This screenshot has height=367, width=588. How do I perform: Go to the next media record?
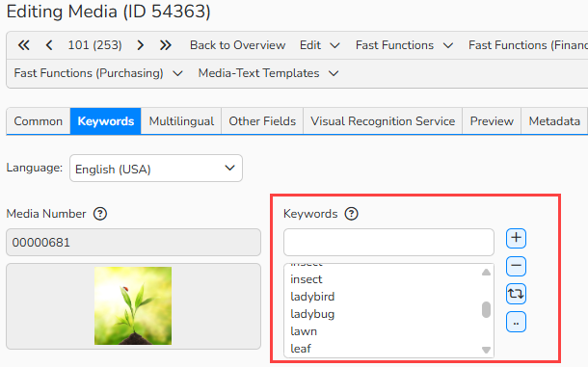coord(140,45)
